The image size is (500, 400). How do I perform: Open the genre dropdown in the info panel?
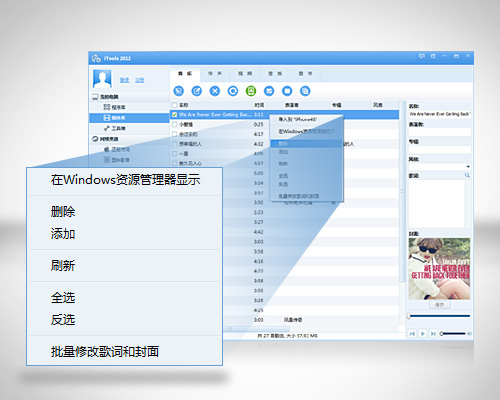coord(468,166)
